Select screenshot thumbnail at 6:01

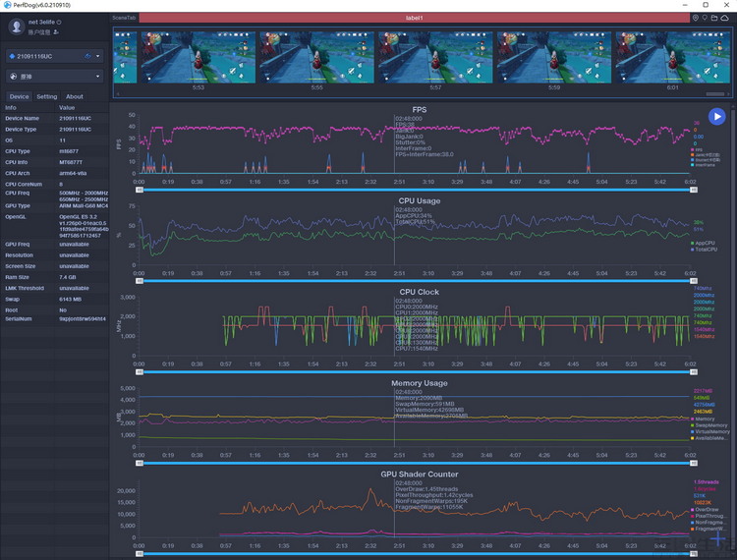pos(672,57)
